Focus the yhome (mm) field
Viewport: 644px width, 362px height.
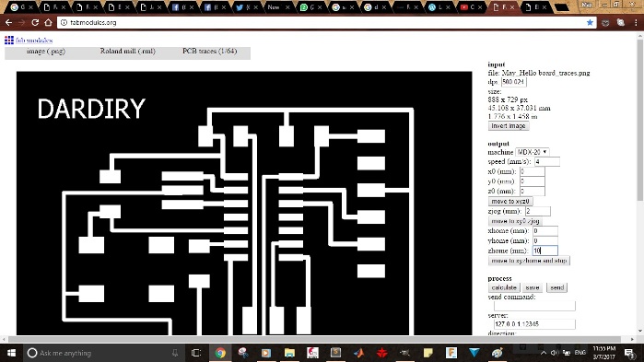tap(545, 240)
